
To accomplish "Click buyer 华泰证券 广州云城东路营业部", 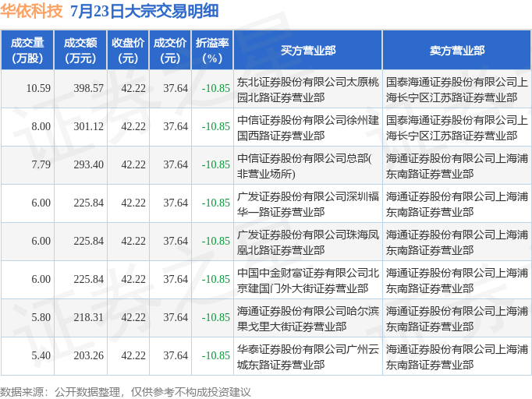I will [307, 357].
